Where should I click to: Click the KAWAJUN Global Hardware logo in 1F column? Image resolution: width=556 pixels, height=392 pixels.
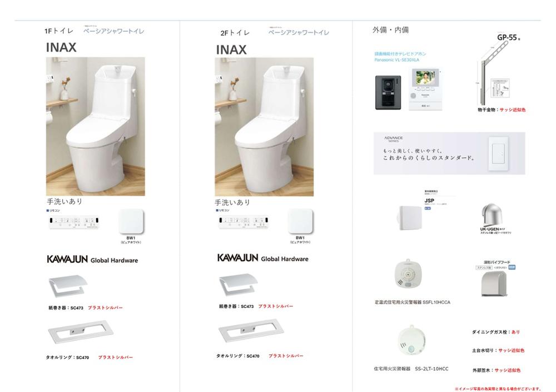pyautogui.click(x=92, y=259)
